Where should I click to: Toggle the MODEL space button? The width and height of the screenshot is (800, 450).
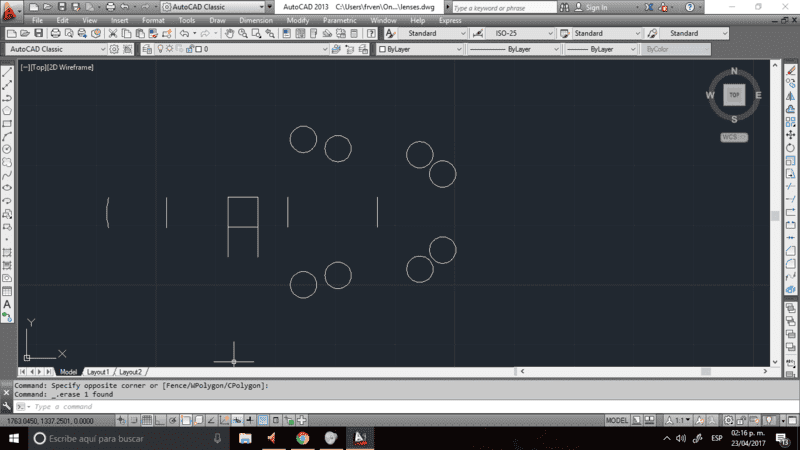[617, 420]
